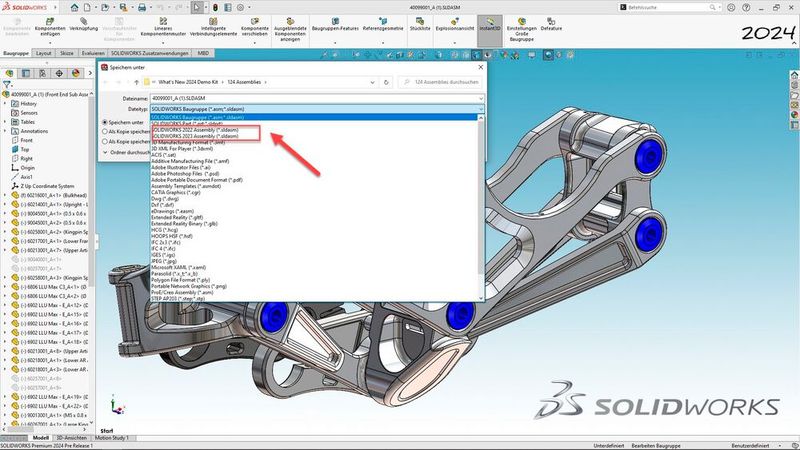Screen dimensions: 800x450
Task: Open the PropertyManager tab icon
Action: pos(26,73)
